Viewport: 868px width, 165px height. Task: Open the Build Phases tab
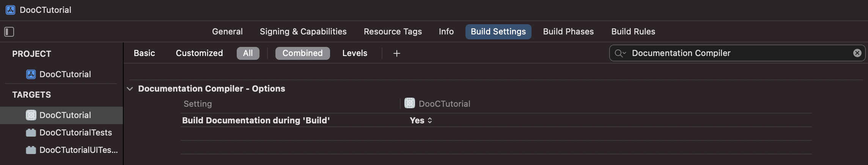(x=568, y=31)
